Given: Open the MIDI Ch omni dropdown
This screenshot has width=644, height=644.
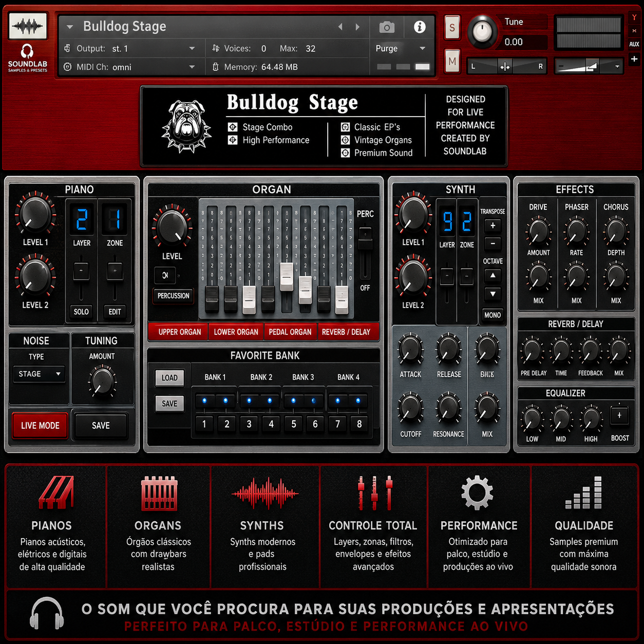Looking at the screenshot, I should (192, 67).
